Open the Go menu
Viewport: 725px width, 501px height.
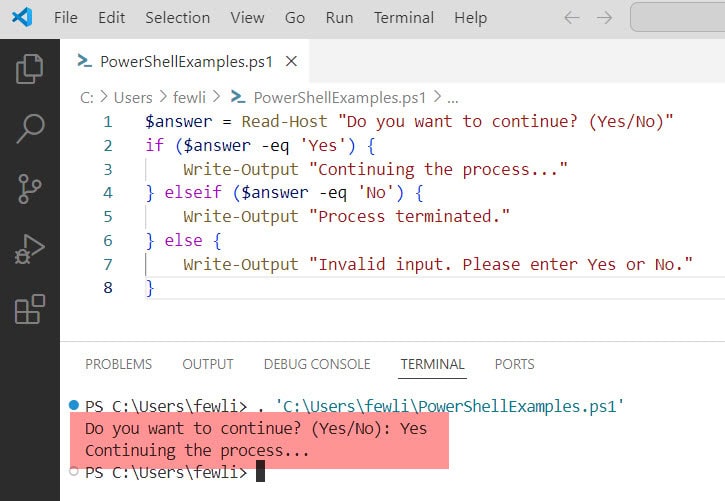295,18
